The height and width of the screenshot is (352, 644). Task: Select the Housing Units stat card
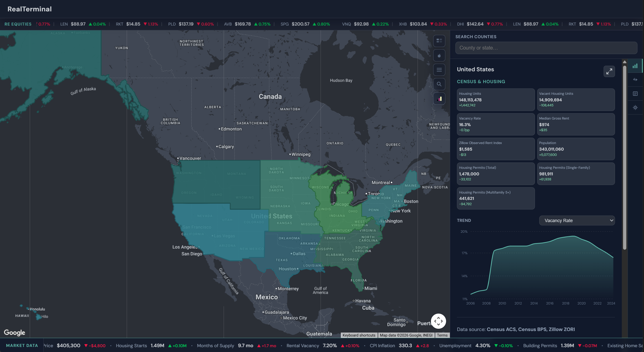[x=495, y=99]
